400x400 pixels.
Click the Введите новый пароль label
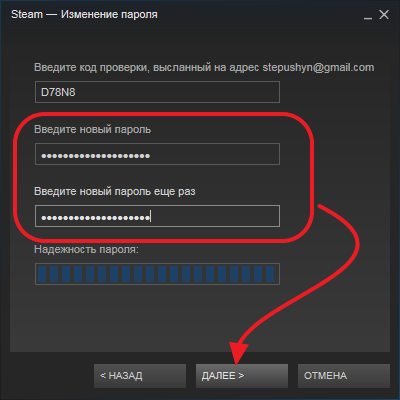(x=93, y=129)
